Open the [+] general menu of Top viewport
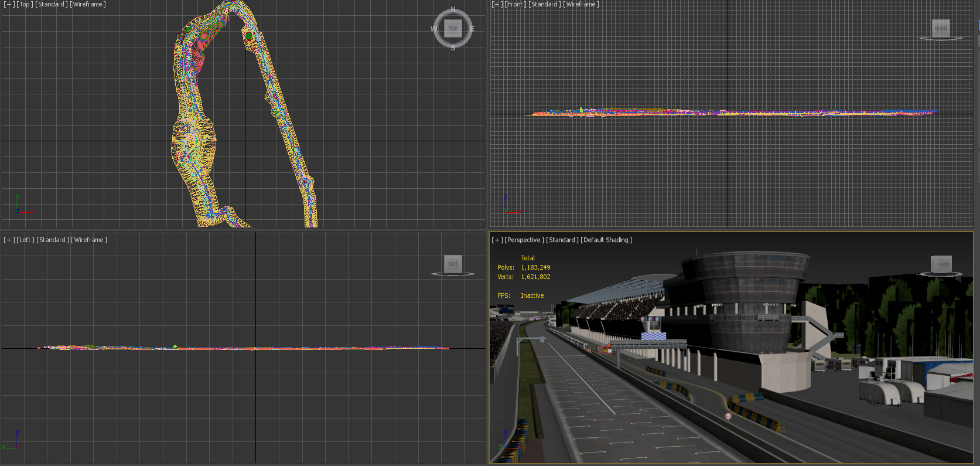Image resolution: width=980 pixels, height=466 pixels. point(9,4)
